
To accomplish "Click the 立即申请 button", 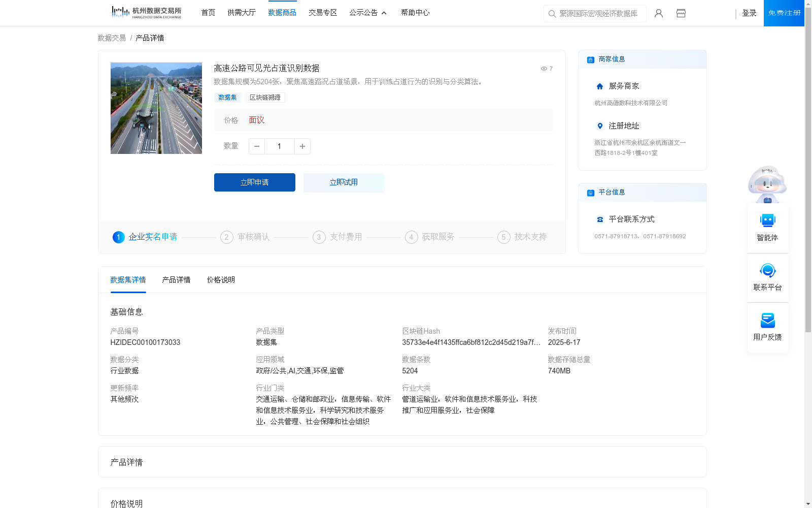I will pos(255,182).
